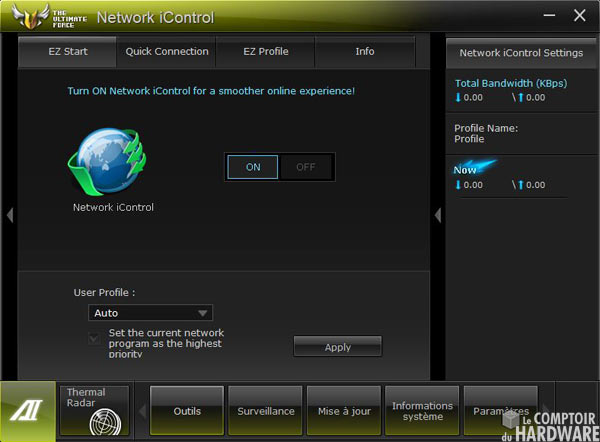Open the AI Suite logo menu
Image resolution: width=600 pixels, height=442 pixels.
pos(27,411)
